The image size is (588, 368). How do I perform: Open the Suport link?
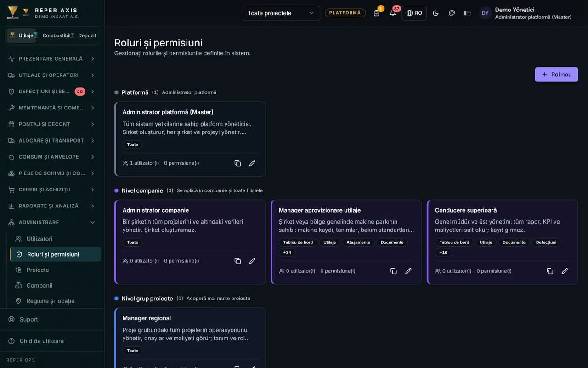tap(52, 319)
